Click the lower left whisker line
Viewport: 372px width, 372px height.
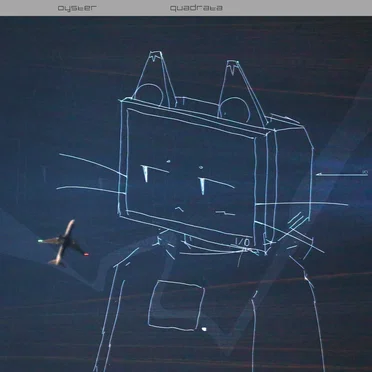pyautogui.click(x=91, y=190)
